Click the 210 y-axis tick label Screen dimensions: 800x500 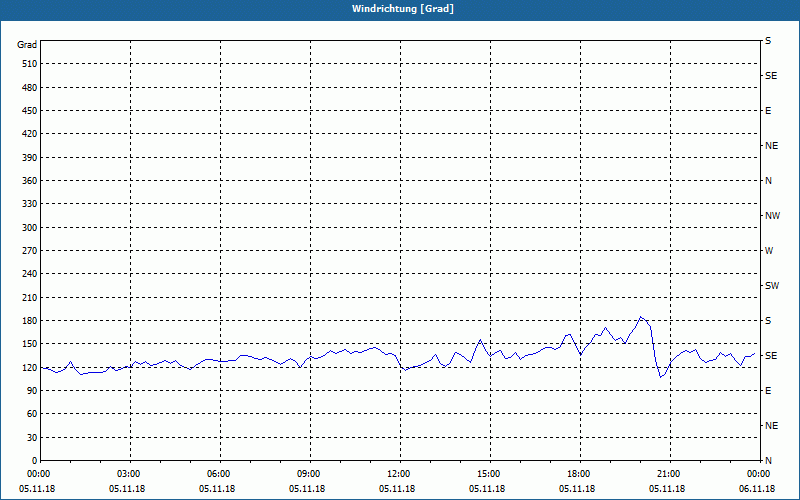[x=30, y=297]
